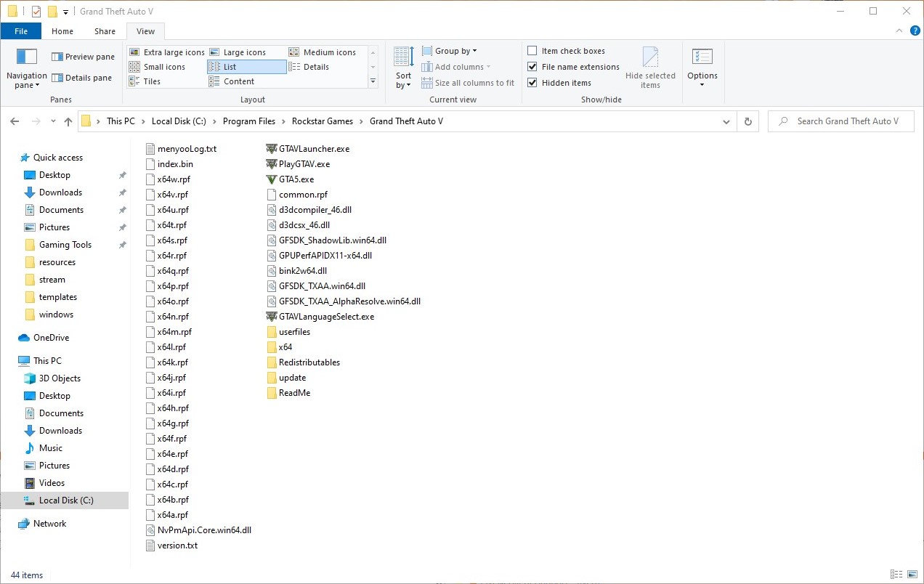Uncheck Hidden items checkbox
This screenshot has width=924, height=584.
coord(532,83)
